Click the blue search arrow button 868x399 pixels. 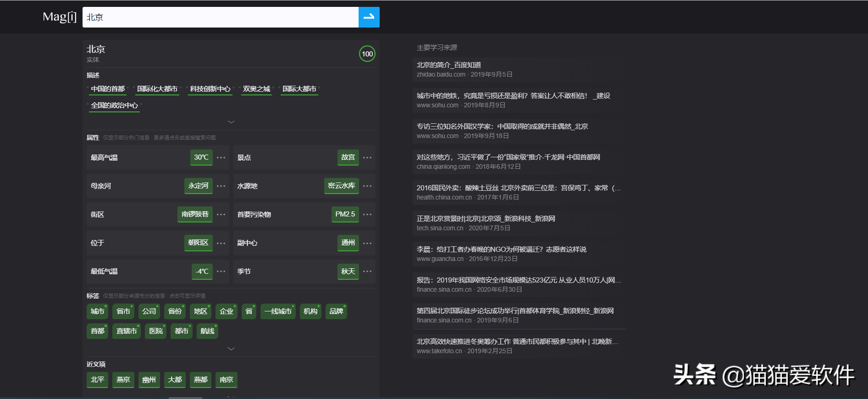369,17
